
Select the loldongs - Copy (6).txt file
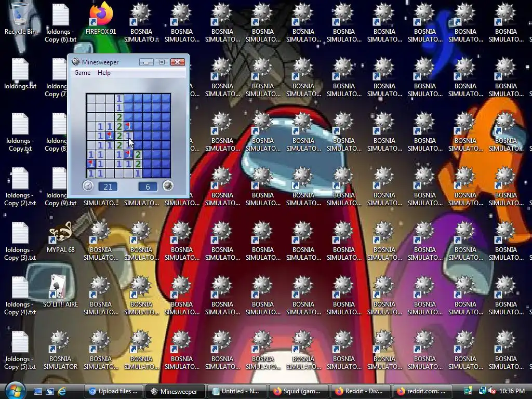[x=60, y=22]
